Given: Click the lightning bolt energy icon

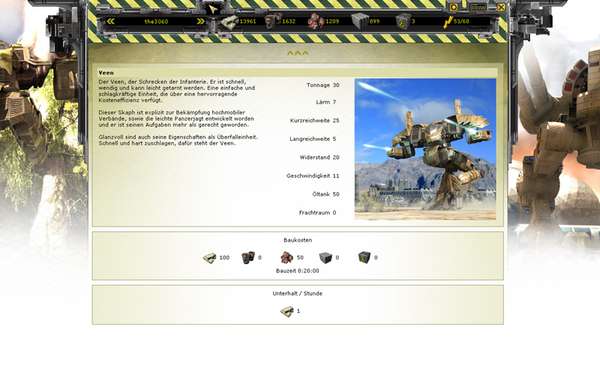Looking at the screenshot, I should click(448, 22).
